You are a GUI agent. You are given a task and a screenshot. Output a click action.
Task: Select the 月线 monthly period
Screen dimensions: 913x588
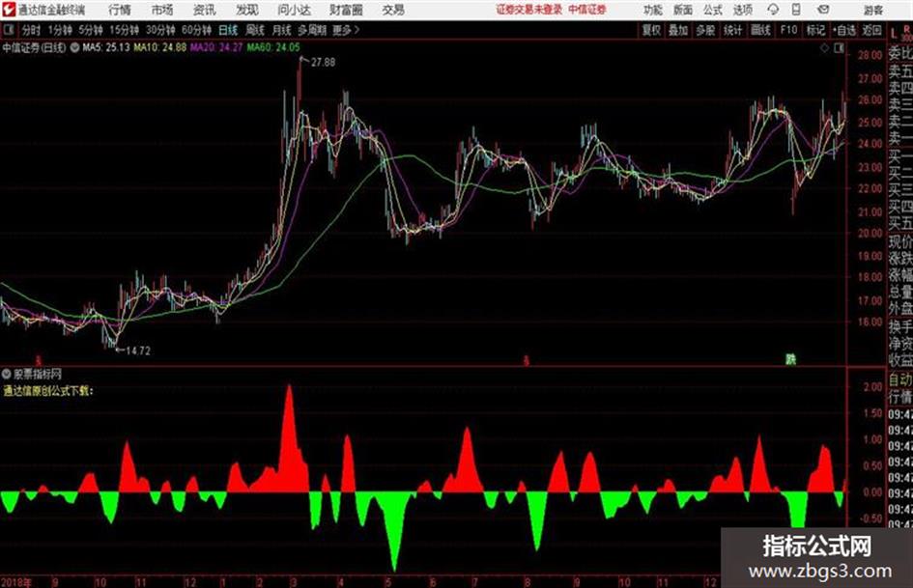tap(282, 30)
